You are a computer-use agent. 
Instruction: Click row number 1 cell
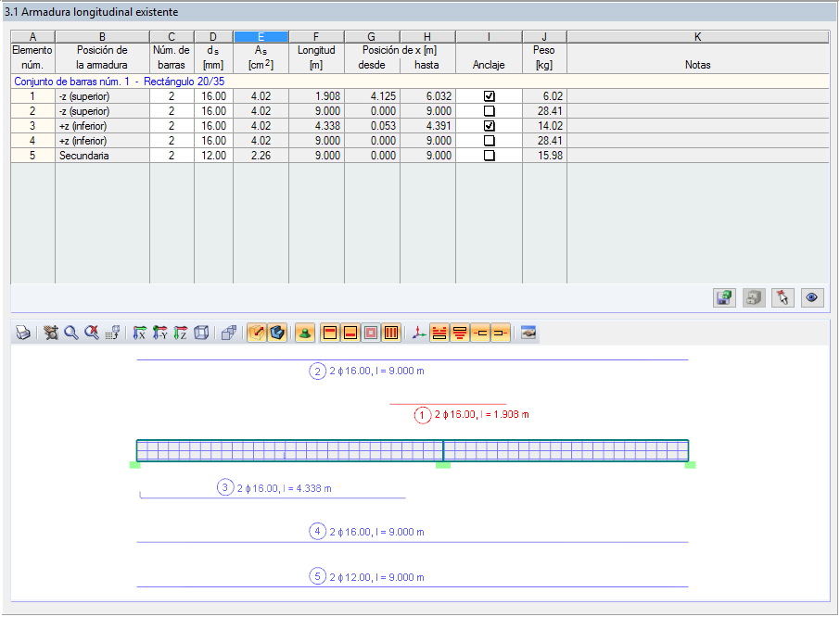pos(32,96)
